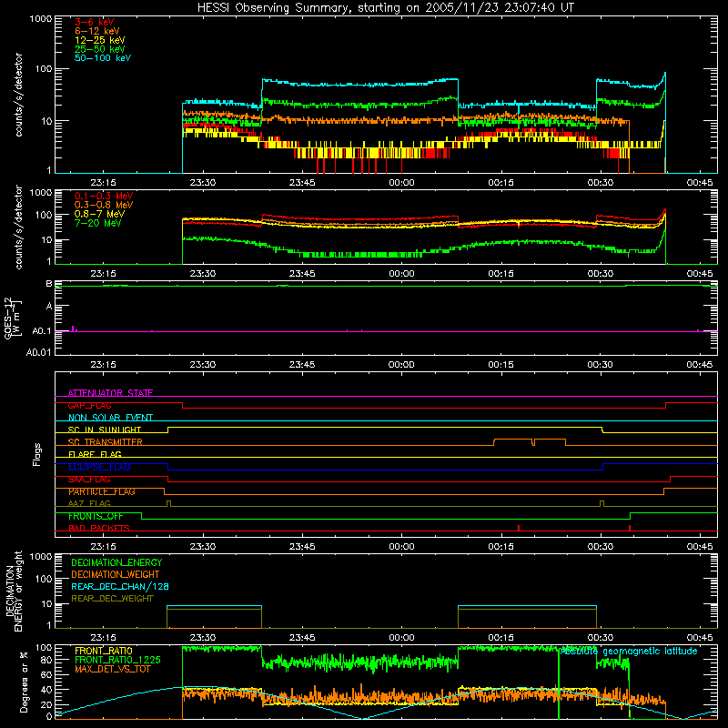Click the Degrees or % axis label
Screen dimensions: 728x728
tap(24, 682)
